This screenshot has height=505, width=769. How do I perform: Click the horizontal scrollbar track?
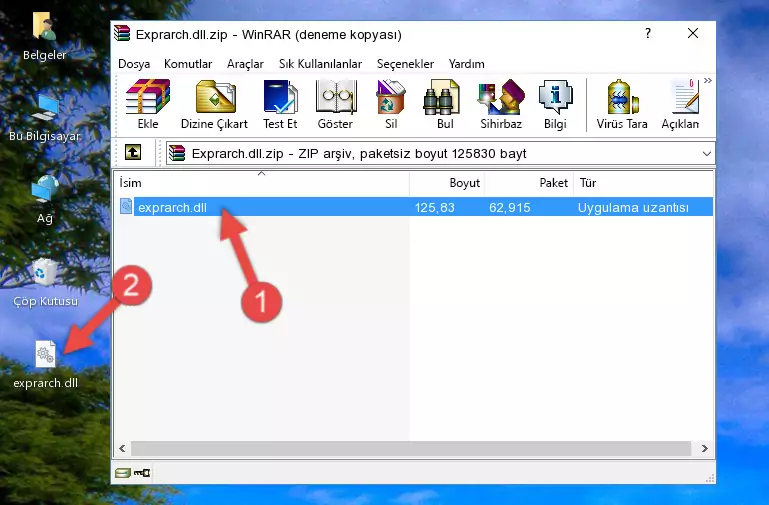411,448
